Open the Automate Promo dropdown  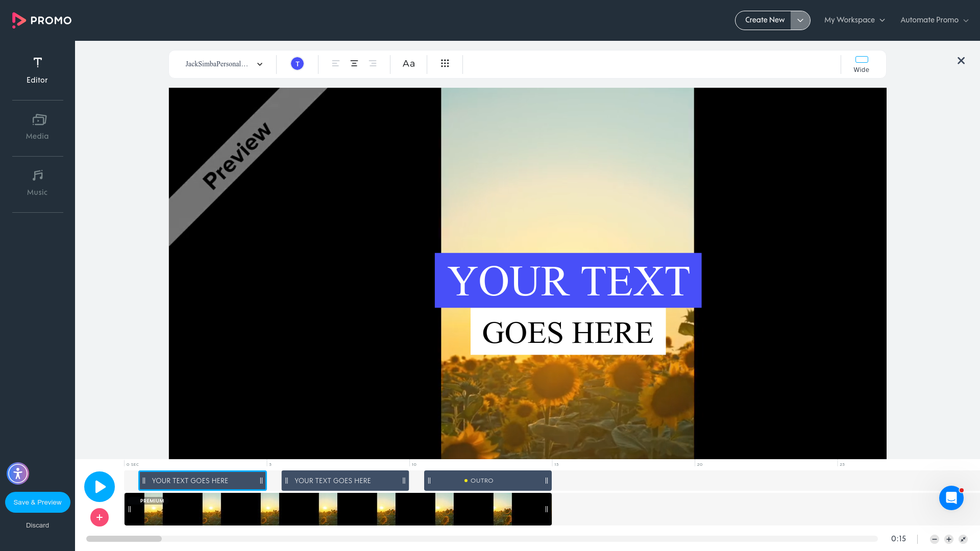pyautogui.click(x=934, y=20)
